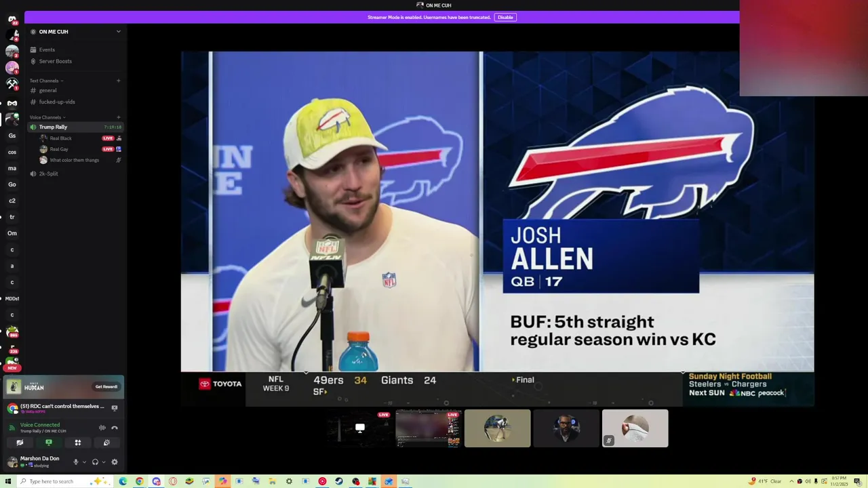Select the blurred second LIVE stream thumbnail

429,428
